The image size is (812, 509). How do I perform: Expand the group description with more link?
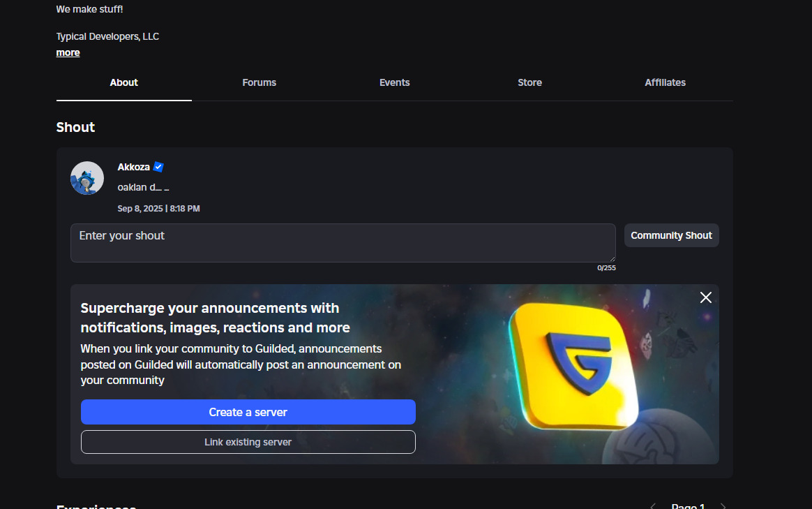pos(68,52)
